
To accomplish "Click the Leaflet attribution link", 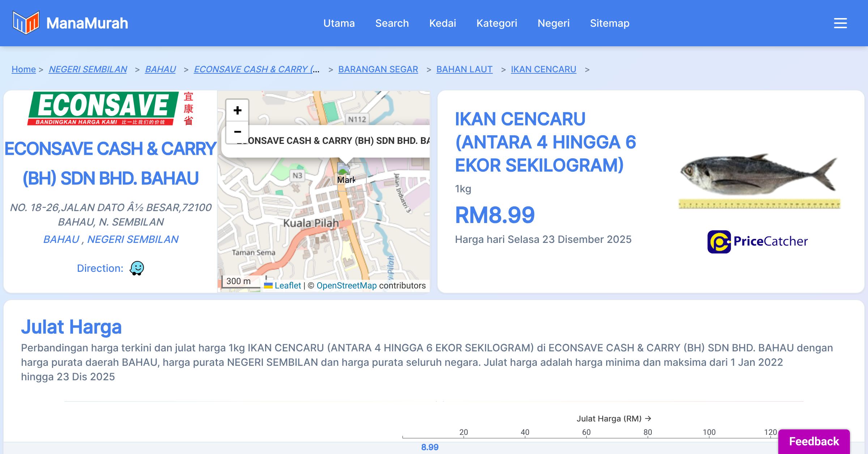I will pyautogui.click(x=287, y=286).
